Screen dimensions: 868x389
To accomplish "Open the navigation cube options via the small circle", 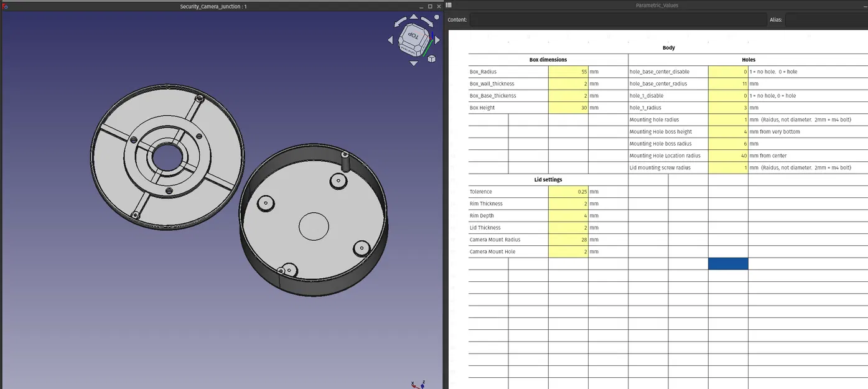I will point(436,16).
